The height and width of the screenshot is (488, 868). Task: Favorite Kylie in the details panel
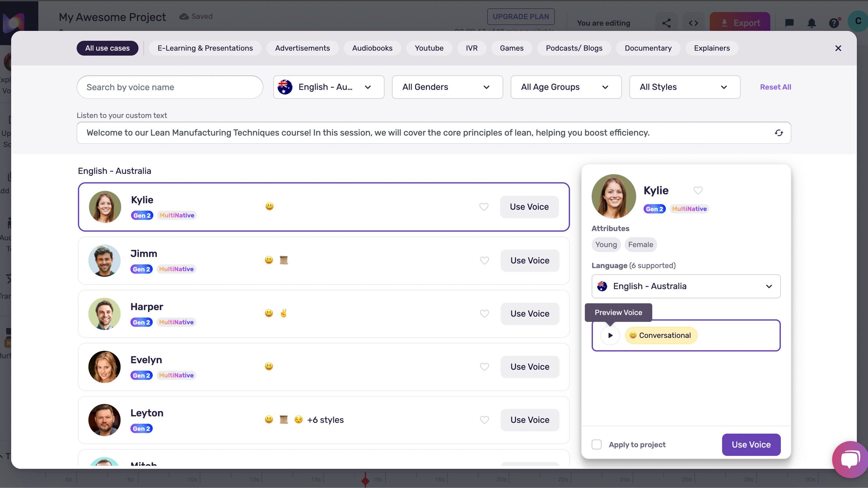698,190
